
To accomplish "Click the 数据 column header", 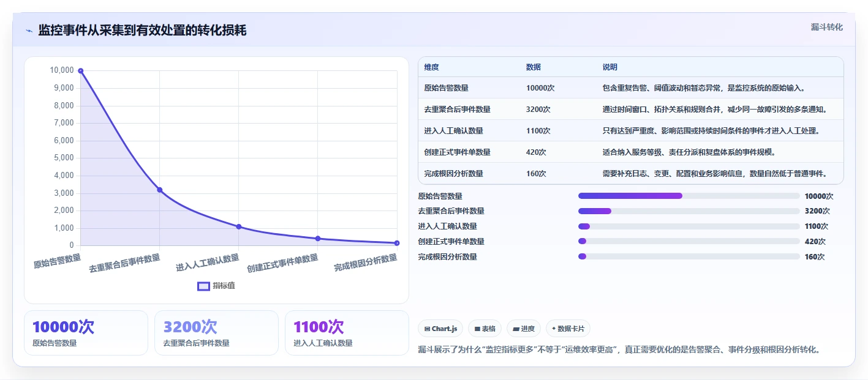I will [x=534, y=67].
